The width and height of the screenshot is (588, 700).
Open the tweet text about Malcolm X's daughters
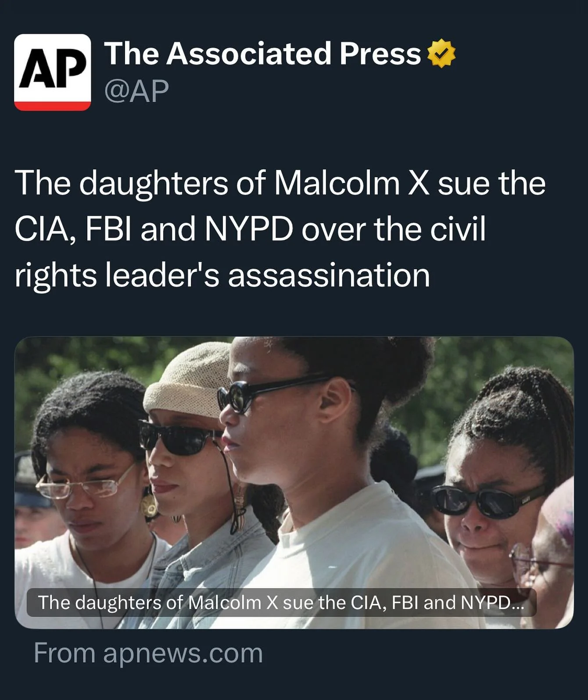tap(280, 229)
